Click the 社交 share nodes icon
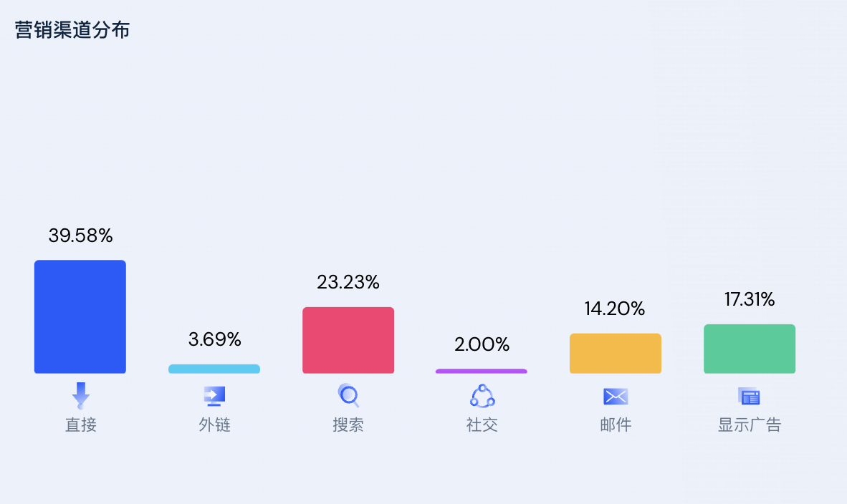This screenshot has height=504, width=847. point(482,396)
